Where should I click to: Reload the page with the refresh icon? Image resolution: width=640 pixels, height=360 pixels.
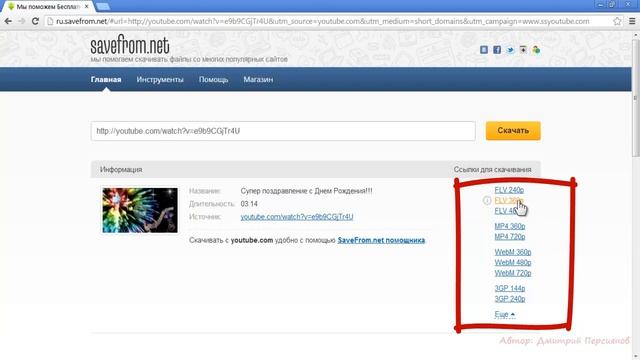click(35, 21)
